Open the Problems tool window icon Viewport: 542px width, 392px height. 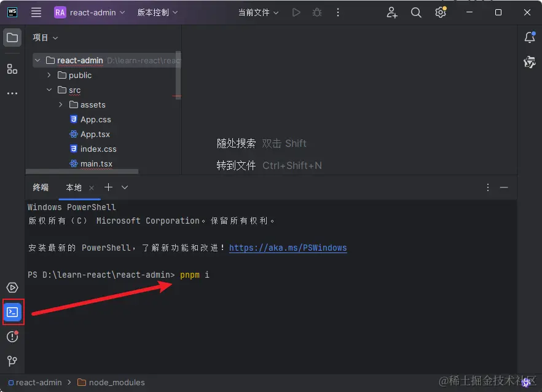[x=12, y=336]
